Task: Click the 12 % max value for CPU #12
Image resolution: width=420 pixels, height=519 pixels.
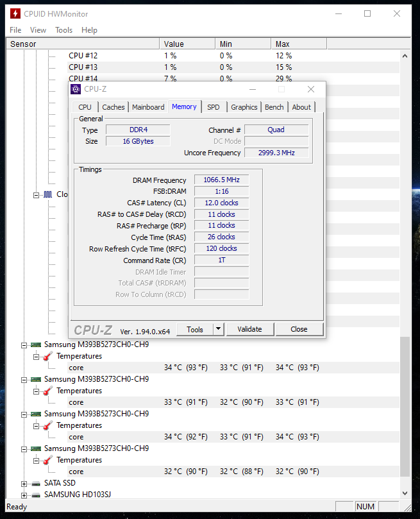Action: click(284, 56)
